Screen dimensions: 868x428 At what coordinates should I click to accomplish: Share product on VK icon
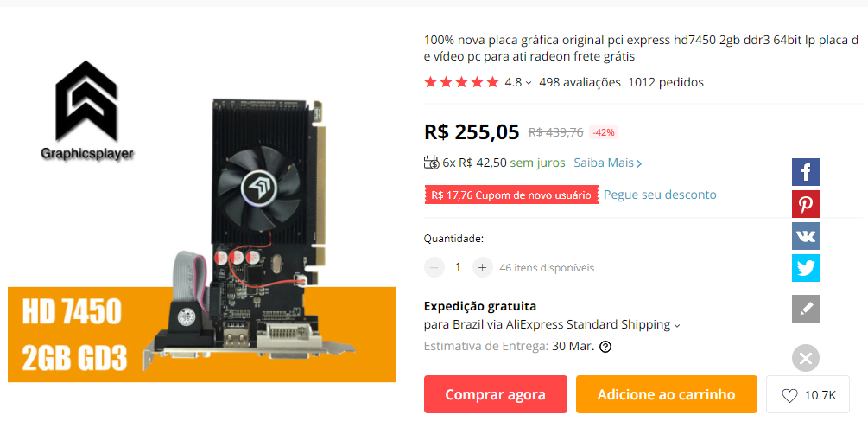coord(806,236)
